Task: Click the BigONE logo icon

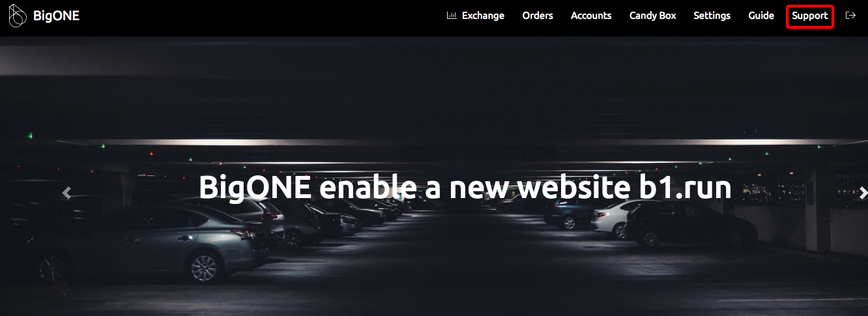Action: (x=18, y=16)
